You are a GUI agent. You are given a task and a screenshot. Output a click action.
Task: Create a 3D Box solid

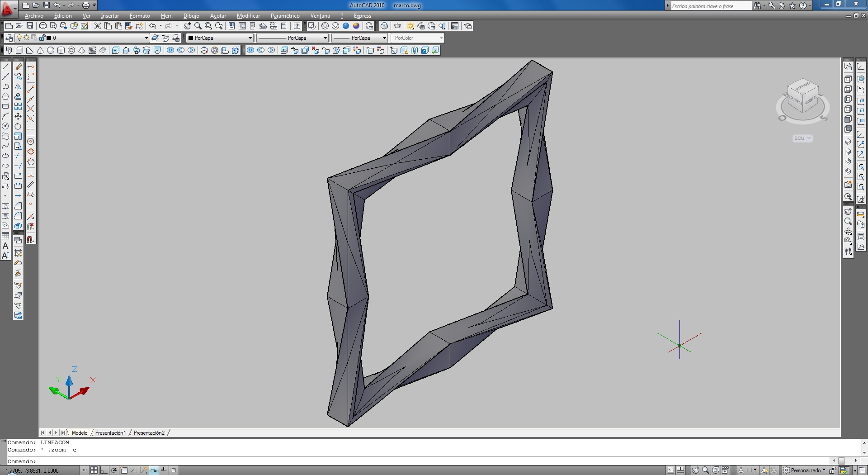[x=19, y=50]
